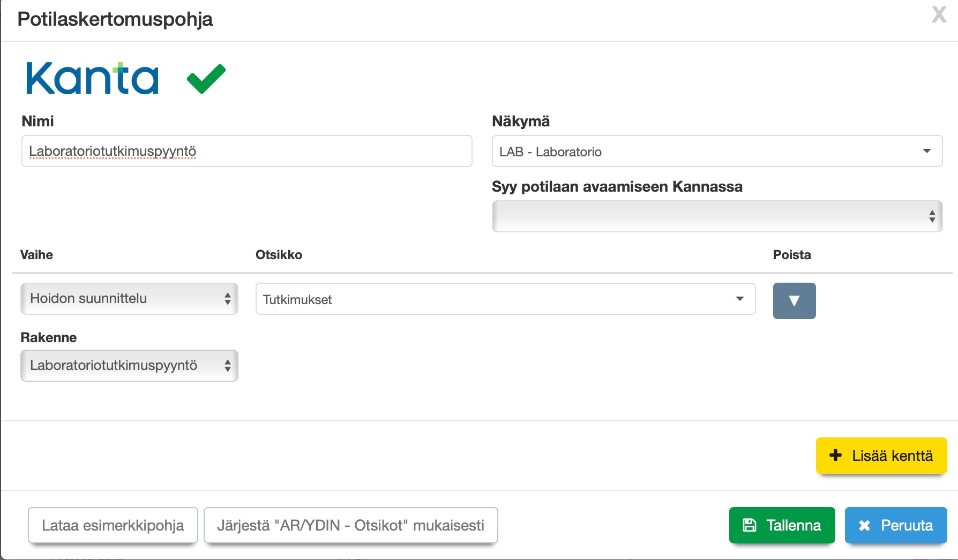Click the floppy disk icon on Tallenna
The height and width of the screenshot is (560, 958).
pyautogui.click(x=750, y=525)
